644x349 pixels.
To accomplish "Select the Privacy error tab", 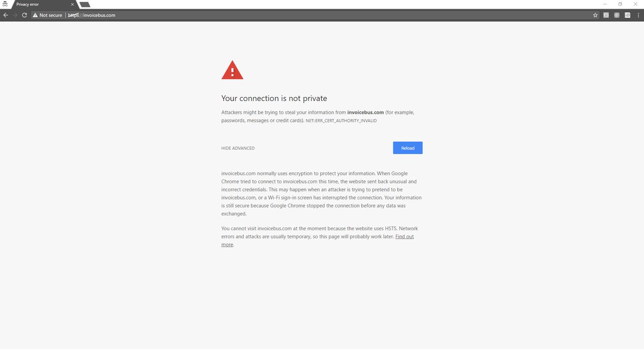I will point(44,4).
